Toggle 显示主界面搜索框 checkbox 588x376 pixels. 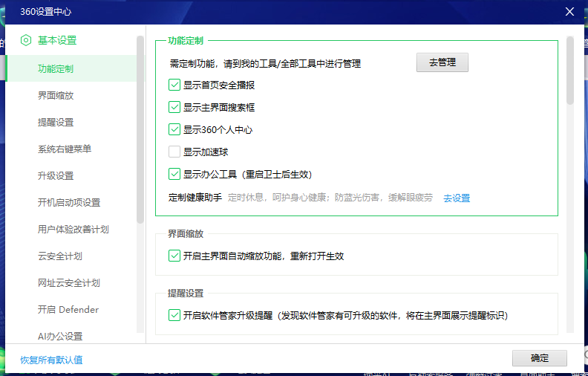[x=174, y=107]
